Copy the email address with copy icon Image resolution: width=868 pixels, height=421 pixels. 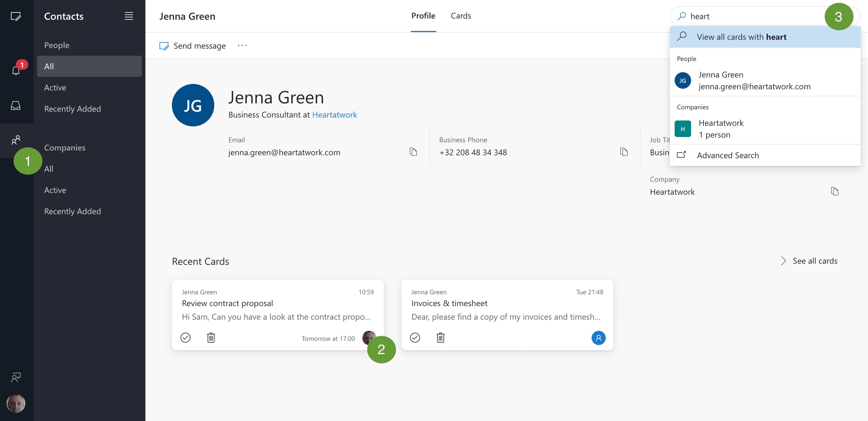[413, 152]
